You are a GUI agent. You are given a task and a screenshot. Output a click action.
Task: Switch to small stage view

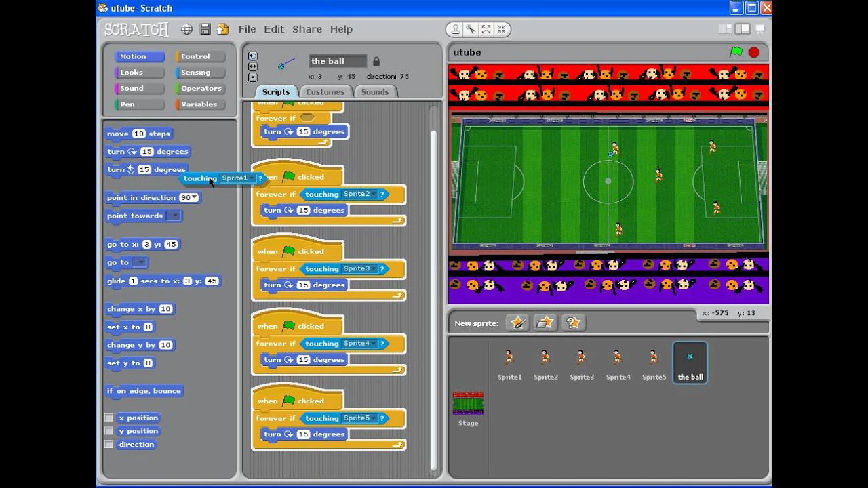(726, 29)
